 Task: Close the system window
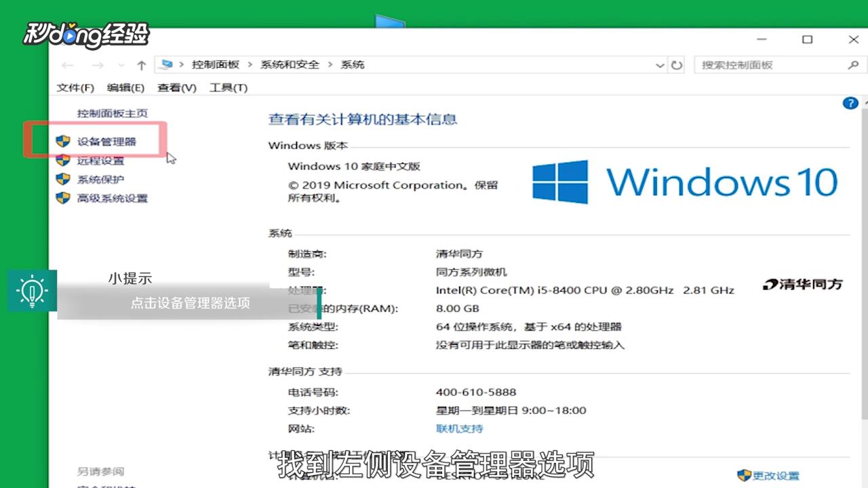tap(853, 40)
